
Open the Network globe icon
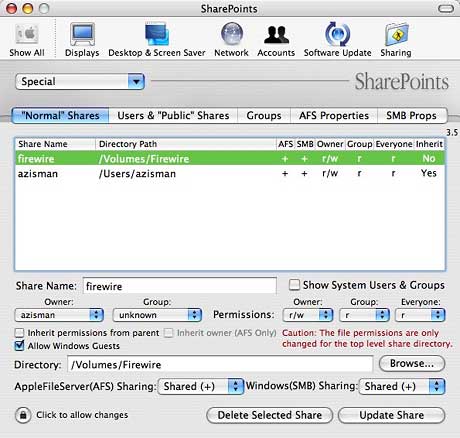tap(231, 39)
